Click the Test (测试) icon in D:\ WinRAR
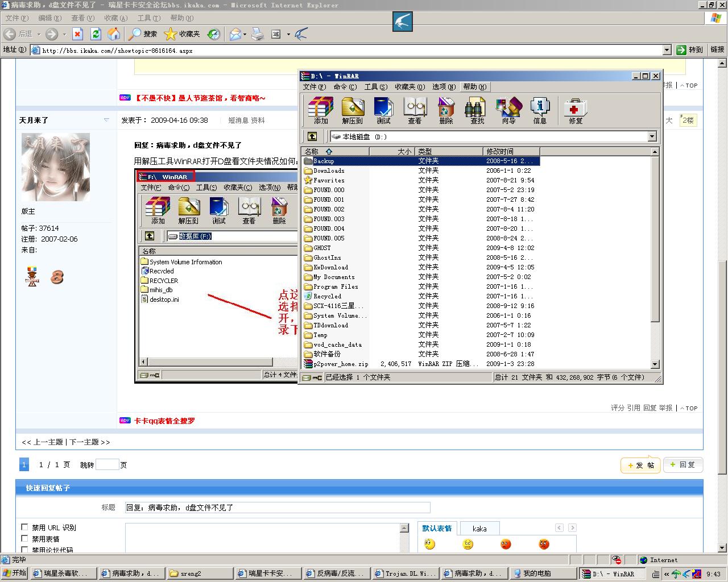The image size is (728, 582). 383,110
